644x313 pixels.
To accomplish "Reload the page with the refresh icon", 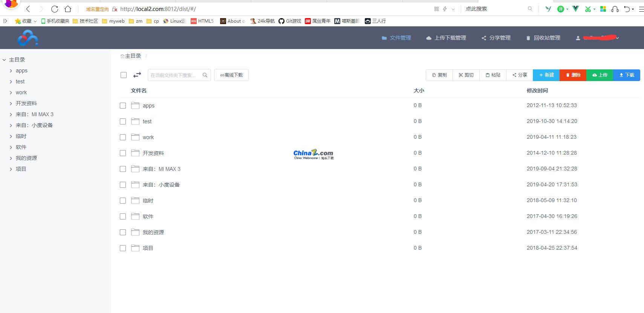I will point(55,9).
